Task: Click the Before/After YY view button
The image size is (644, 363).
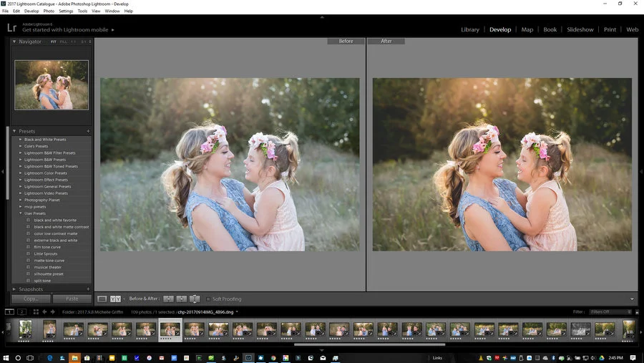Action: pyautogui.click(x=115, y=299)
